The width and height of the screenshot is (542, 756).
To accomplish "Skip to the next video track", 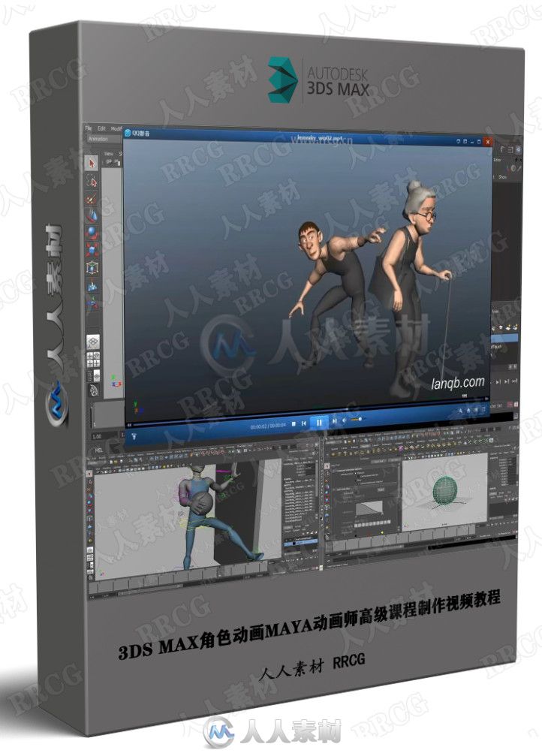I will point(335,423).
